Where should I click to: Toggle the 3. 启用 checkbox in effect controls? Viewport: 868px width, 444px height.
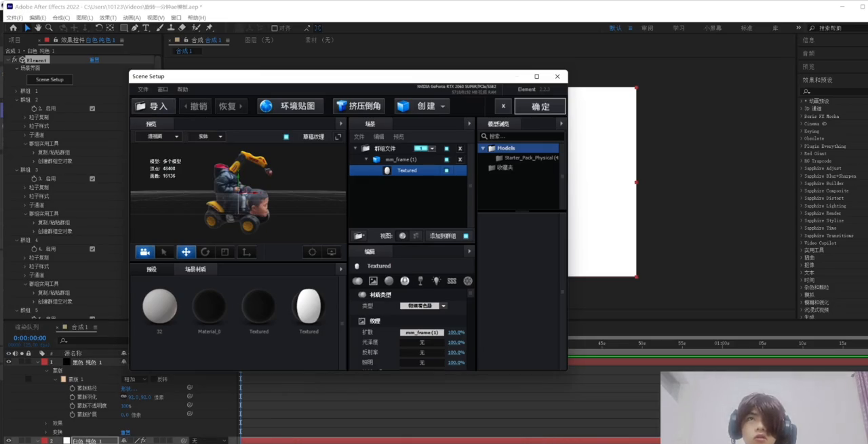92,179
